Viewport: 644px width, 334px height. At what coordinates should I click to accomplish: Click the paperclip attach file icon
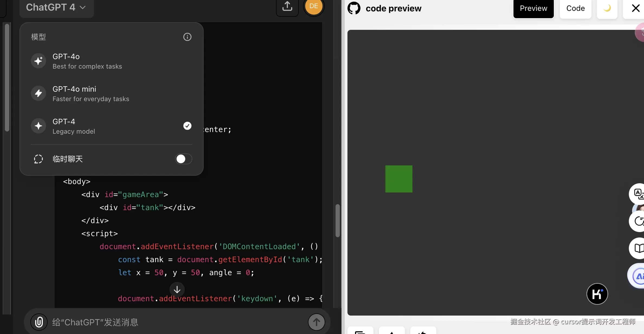(39, 322)
